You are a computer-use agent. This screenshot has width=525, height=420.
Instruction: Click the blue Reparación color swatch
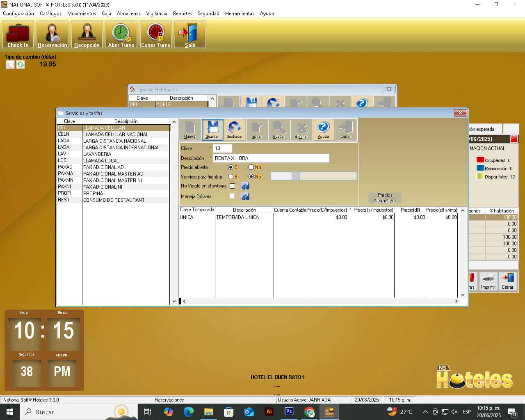[x=480, y=168]
